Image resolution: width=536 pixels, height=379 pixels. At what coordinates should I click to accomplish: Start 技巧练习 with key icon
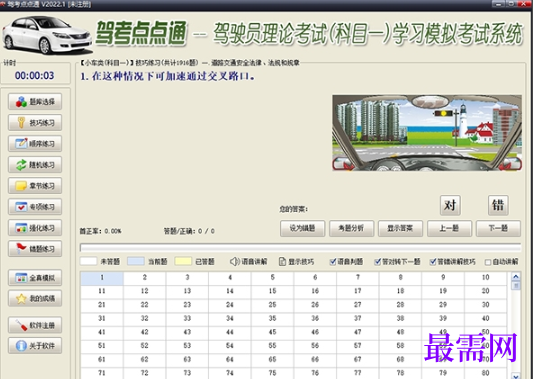[35, 122]
